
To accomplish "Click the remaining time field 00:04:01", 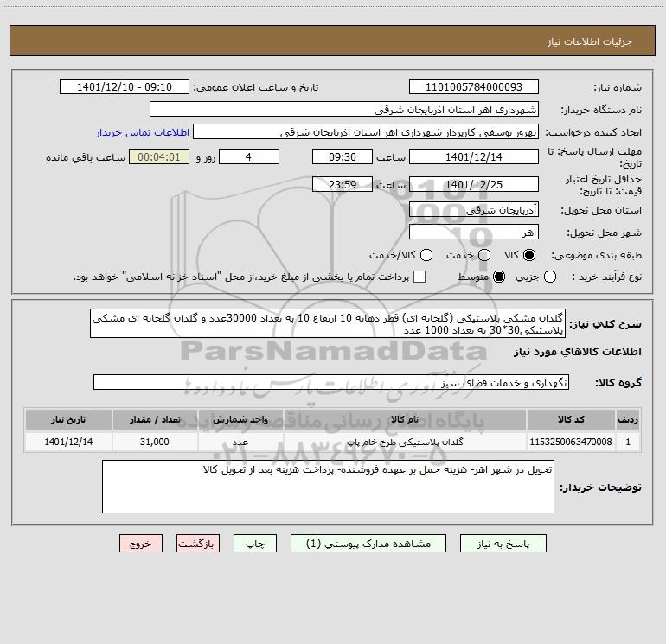I will (x=159, y=156).
